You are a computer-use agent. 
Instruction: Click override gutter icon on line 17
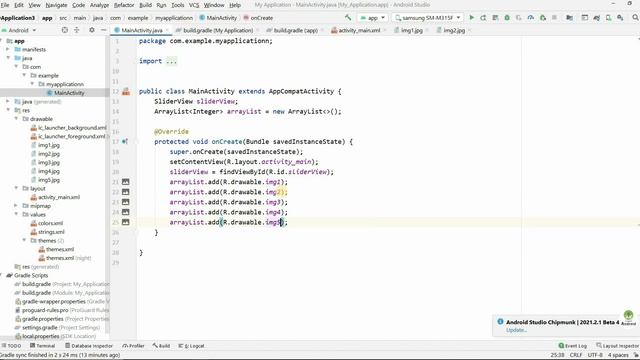pyautogui.click(x=125, y=142)
